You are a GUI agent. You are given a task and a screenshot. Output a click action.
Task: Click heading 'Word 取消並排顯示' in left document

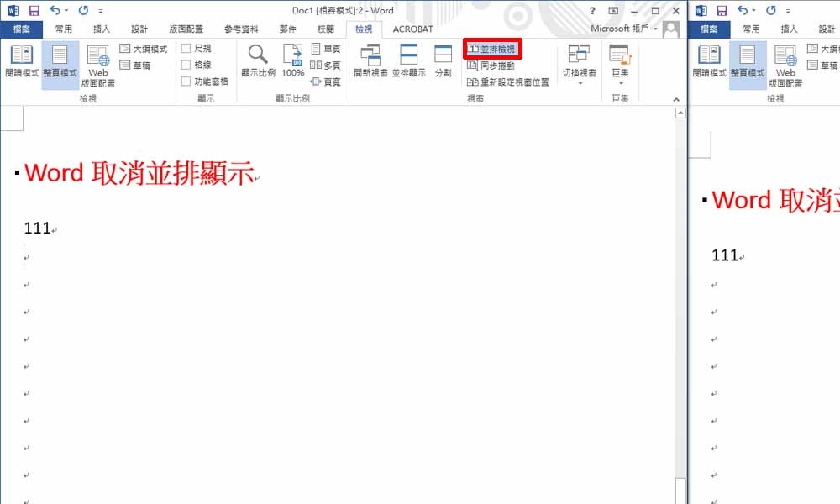click(139, 173)
